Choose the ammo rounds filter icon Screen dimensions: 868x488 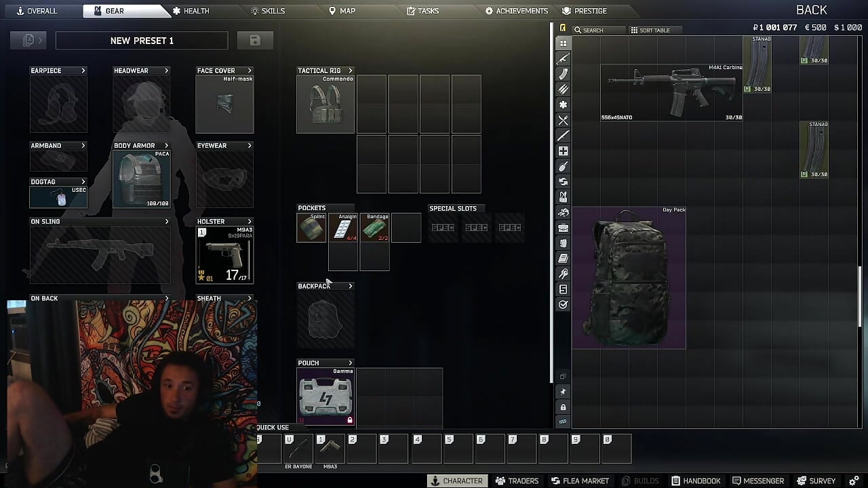(563, 89)
